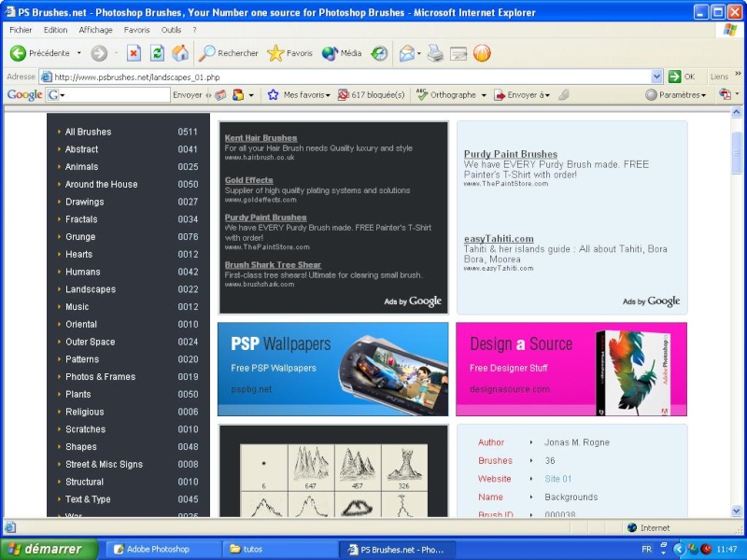Open the Favoris menu in menu bar

136,30
